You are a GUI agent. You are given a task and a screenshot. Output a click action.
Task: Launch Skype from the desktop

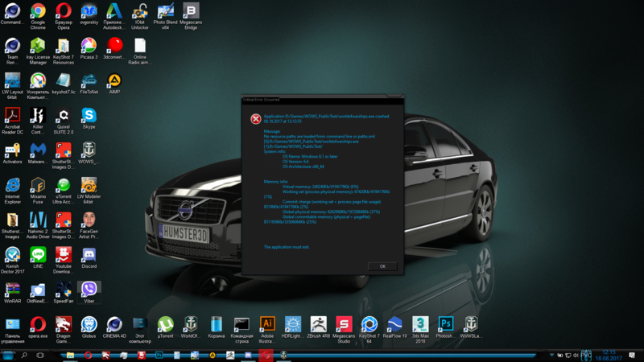pyautogui.click(x=89, y=116)
